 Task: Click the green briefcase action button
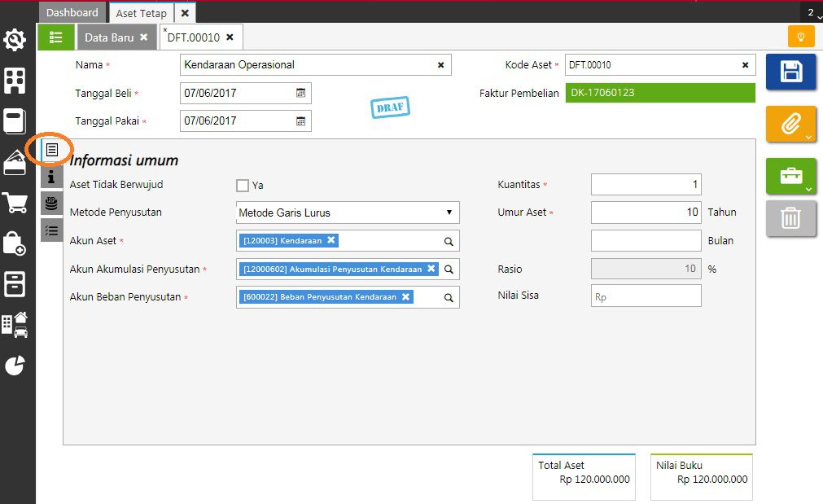pyautogui.click(x=790, y=177)
